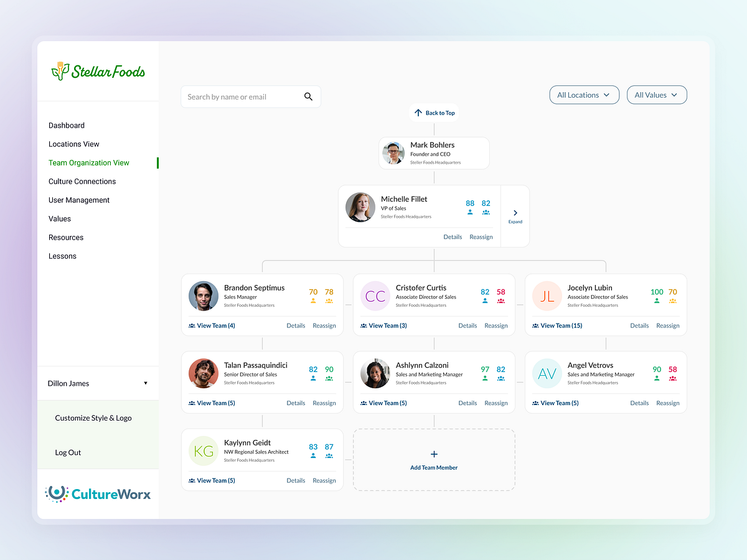Open the Dashboard sidebar item
Viewport: 747px width, 560px height.
[x=67, y=125]
